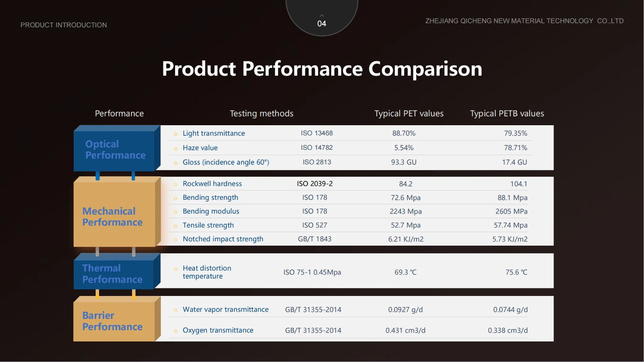Viewport: 644px width, 362px height.
Task: Select the Barrier Performance category block
Action: pos(113,321)
